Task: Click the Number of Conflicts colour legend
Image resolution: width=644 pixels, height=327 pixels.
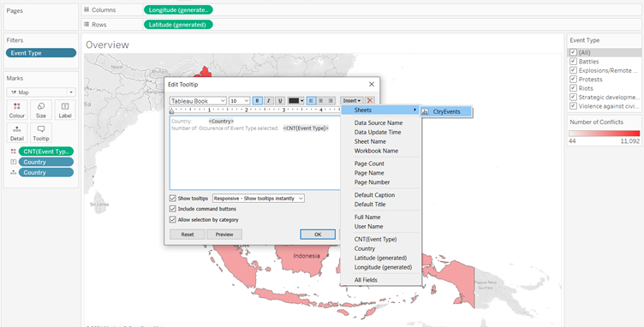Action: pos(604,134)
